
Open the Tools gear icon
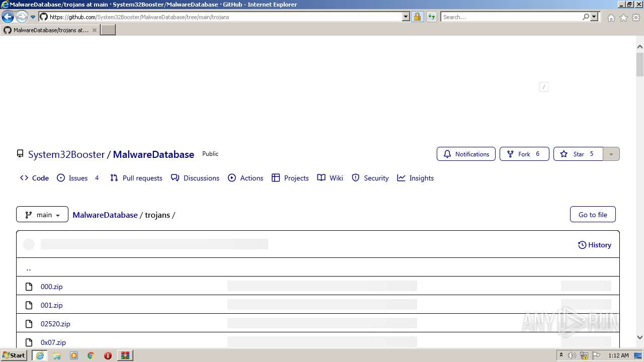pos(636,18)
